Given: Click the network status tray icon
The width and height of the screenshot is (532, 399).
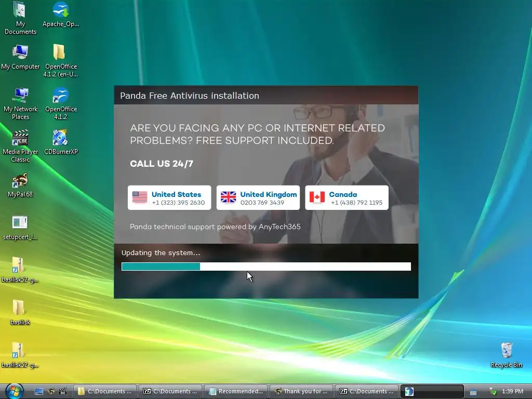Looking at the screenshot, I should coord(493,392).
